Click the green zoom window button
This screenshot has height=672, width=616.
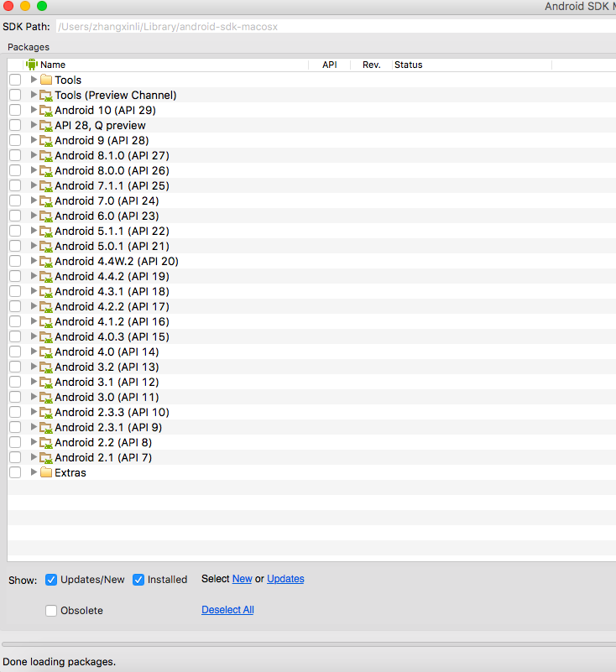point(42,6)
